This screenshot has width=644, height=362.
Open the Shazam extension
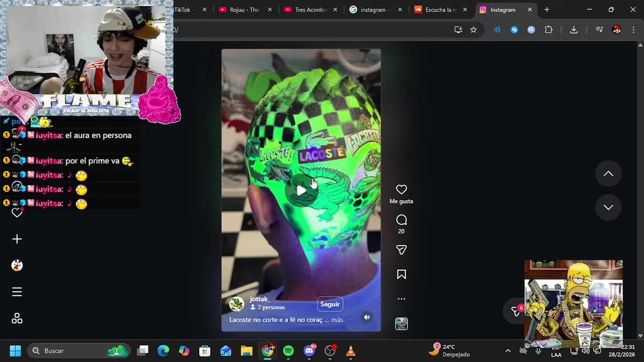[514, 30]
